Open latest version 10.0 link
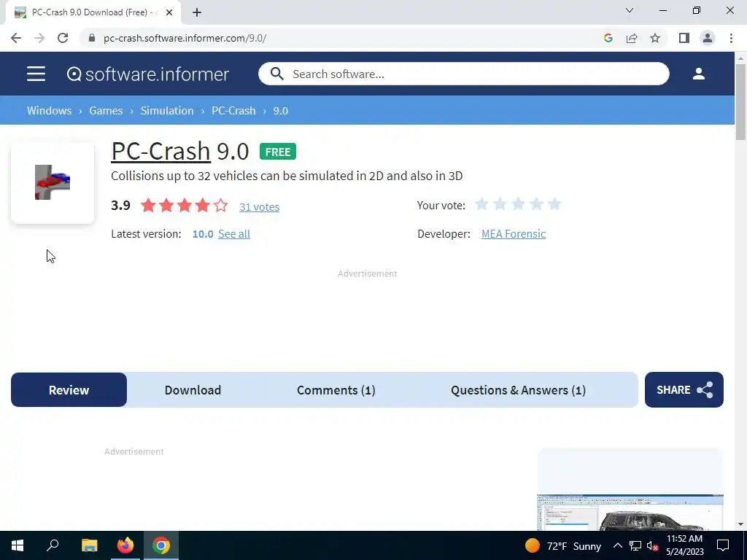 point(203,234)
